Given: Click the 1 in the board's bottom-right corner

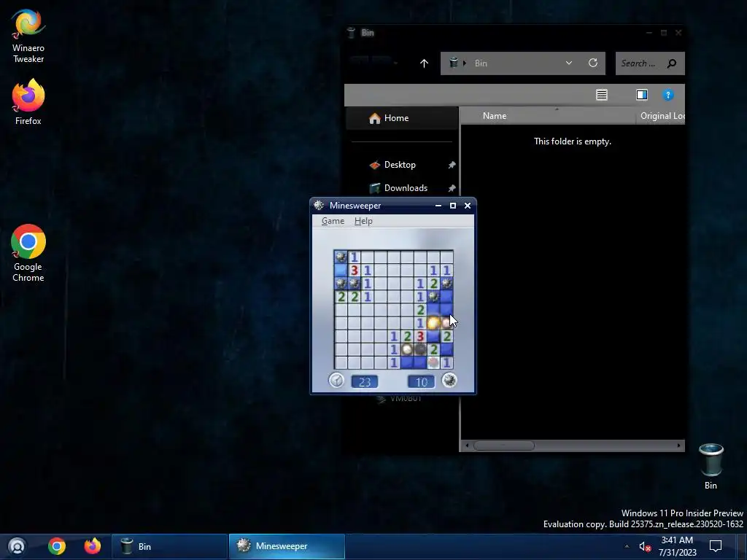Looking at the screenshot, I should 446,363.
